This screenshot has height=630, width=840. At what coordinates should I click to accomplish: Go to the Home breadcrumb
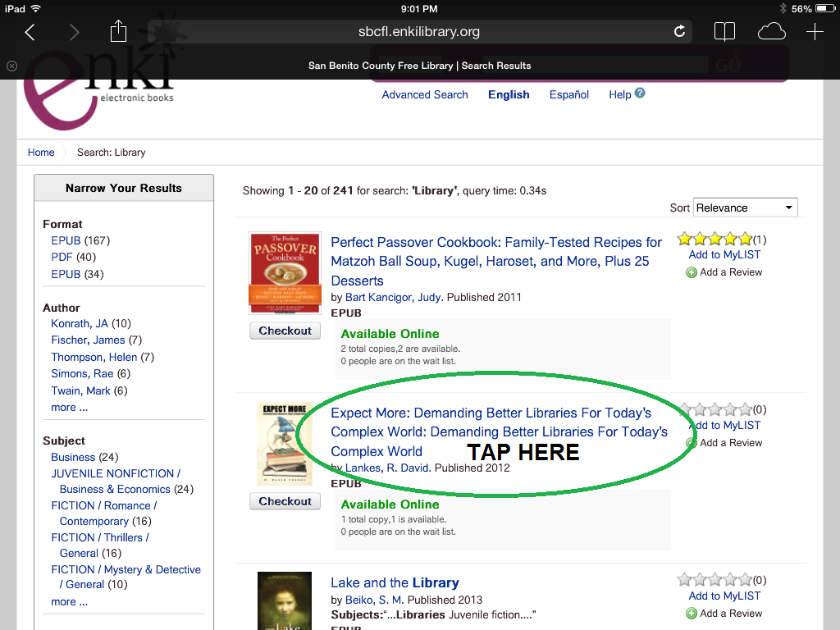[41, 153]
